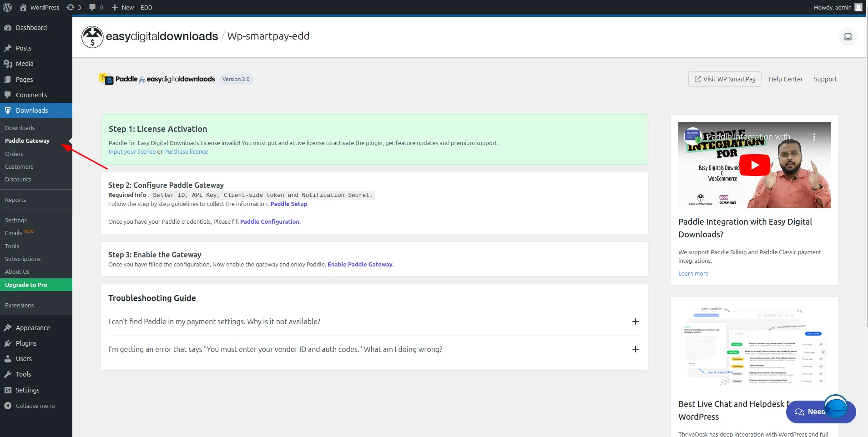868x437 pixels.
Task: Open the Orders submenu
Action: (x=14, y=154)
